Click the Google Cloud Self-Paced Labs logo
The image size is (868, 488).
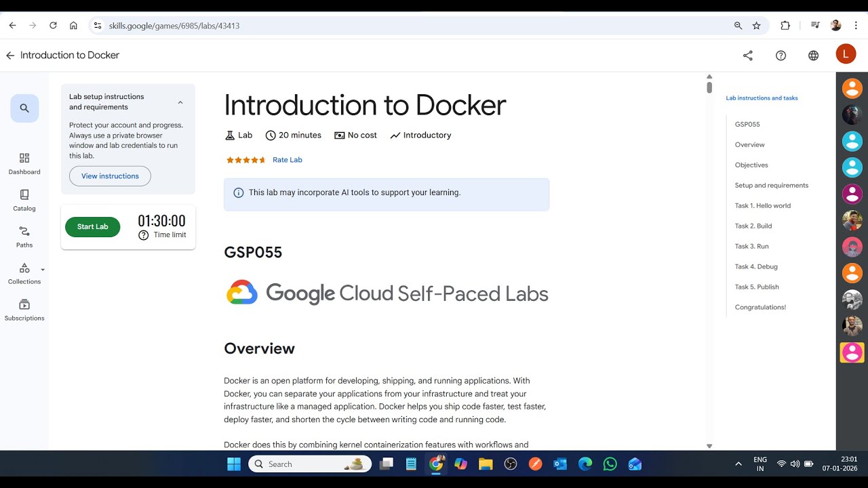[387, 293]
